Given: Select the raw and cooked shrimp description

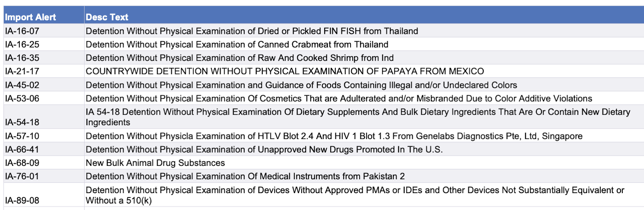Looking at the screenshot, I should pos(239,58).
